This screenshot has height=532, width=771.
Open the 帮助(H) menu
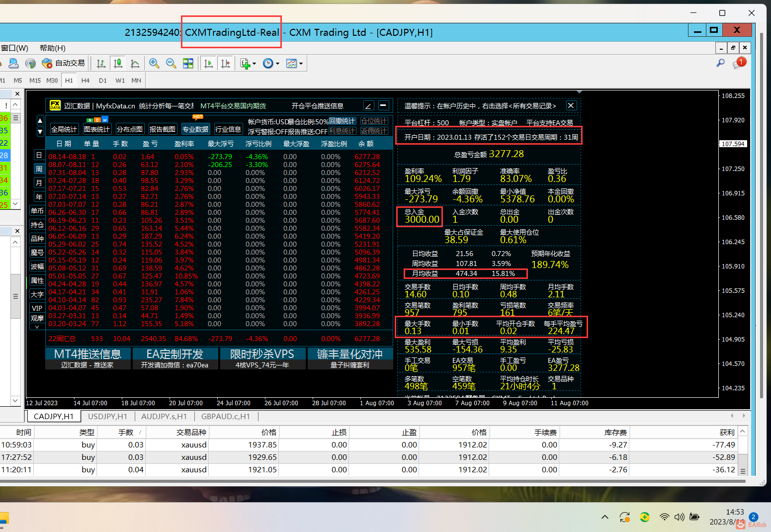(x=53, y=48)
